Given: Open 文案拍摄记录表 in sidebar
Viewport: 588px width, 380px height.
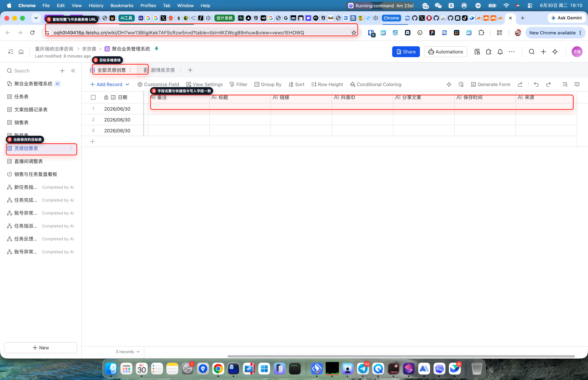Looking at the screenshot, I should tap(41, 110).
